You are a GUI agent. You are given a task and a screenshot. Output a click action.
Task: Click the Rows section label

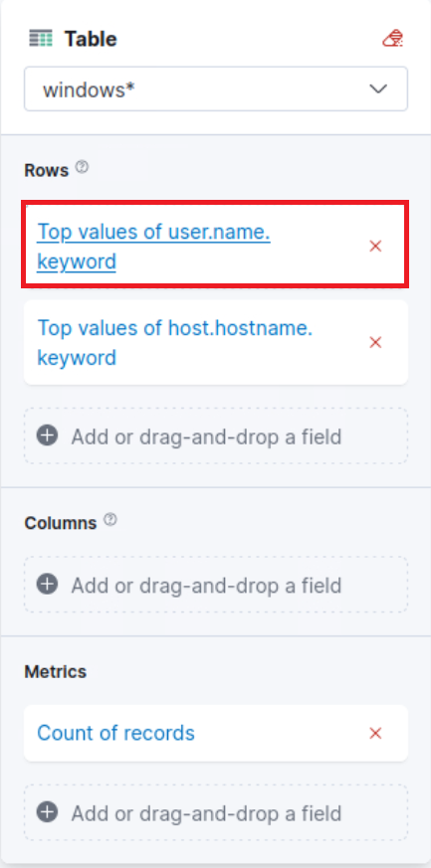tap(47, 170)
